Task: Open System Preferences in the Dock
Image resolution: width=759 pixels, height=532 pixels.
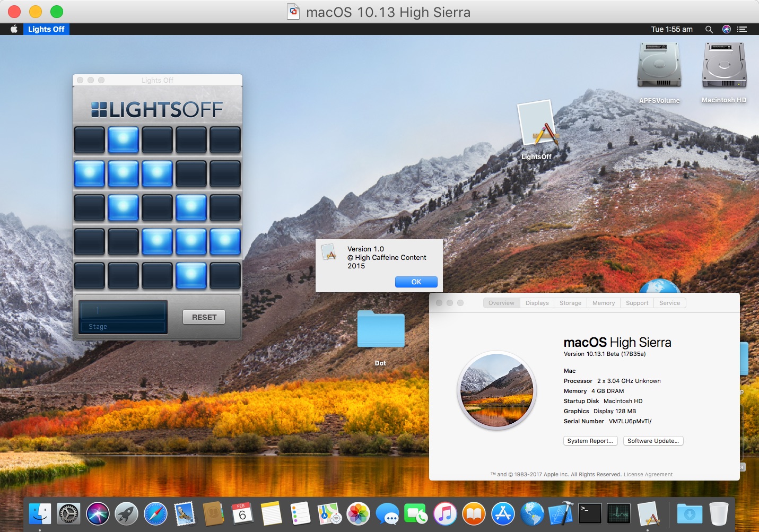Action: click(68, 513)
